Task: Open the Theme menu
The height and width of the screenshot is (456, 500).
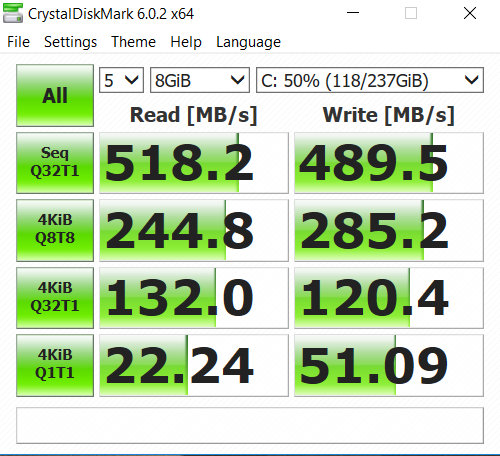Action: pos(133,42)
